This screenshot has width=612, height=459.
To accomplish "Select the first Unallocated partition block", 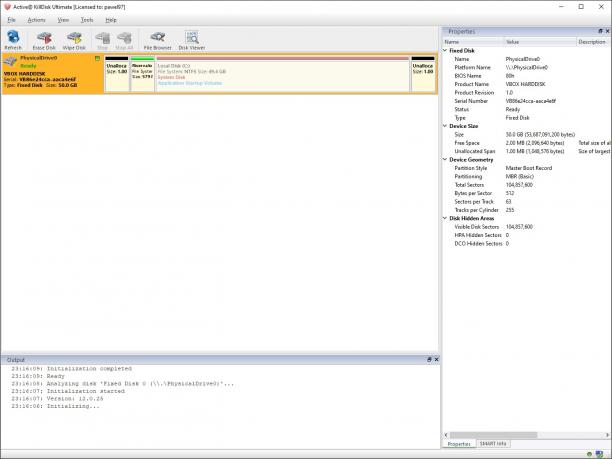I will 117,74.
